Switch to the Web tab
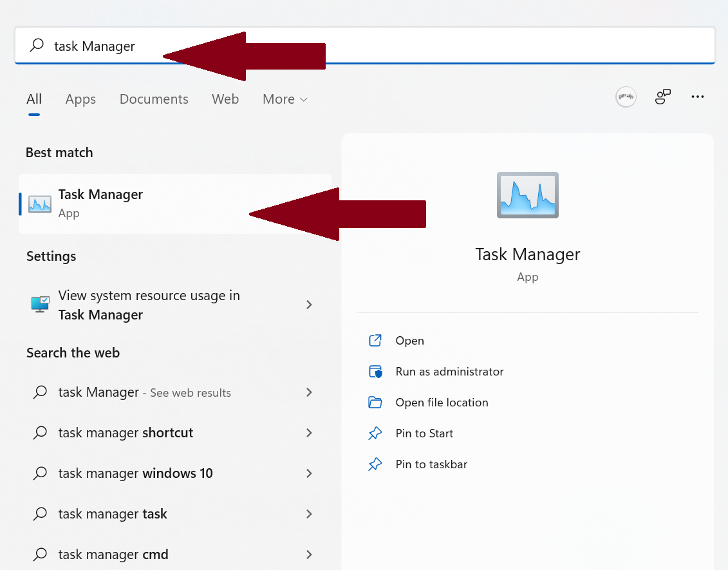This screenshot has width=728, height=570. point(225,99)
